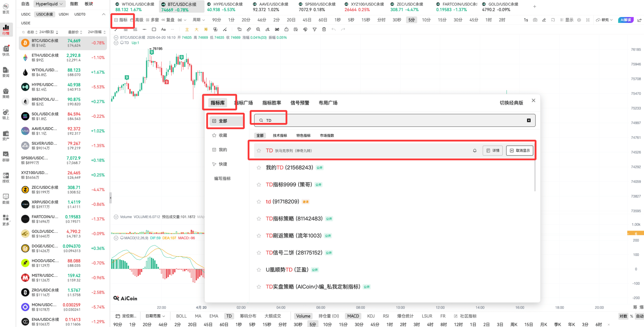Open the ruler measurement drawing tool
The image size is (644, 327).
(249, 29)
